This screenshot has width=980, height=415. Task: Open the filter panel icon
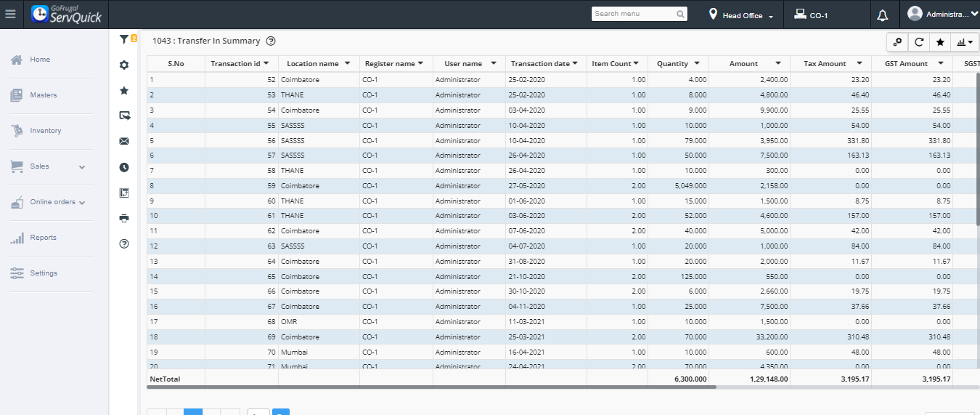(124, 40)
